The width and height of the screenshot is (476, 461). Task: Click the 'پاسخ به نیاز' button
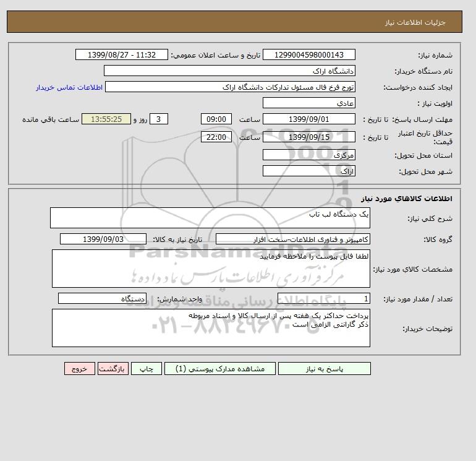[324, 369]
